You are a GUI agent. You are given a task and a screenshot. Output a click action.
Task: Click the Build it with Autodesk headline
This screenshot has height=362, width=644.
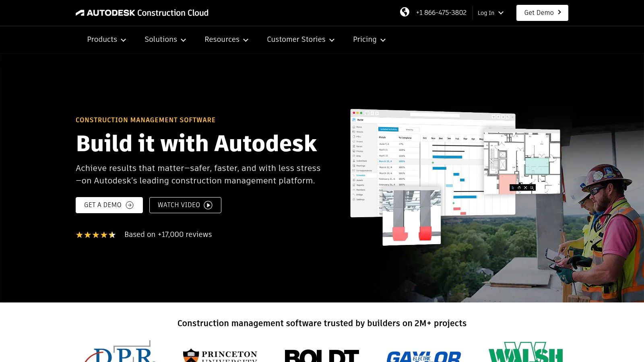click(x=196, y=143)
